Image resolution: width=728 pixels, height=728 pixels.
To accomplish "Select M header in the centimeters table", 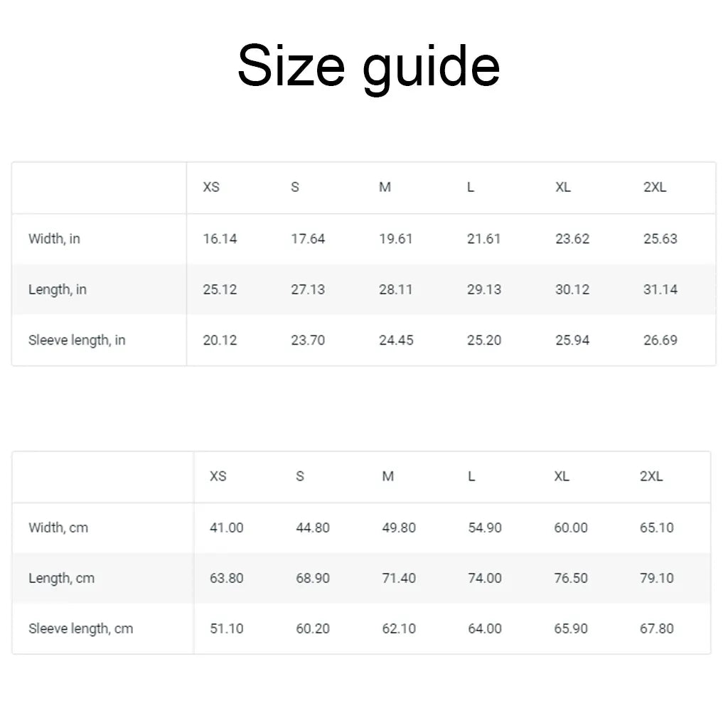I will click(387, 476).
